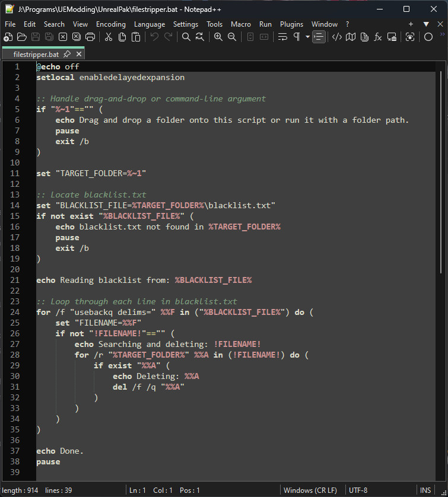Open Find with the magnifier icon
This screenshot has height=497, width=448.
tap(186, 37)
